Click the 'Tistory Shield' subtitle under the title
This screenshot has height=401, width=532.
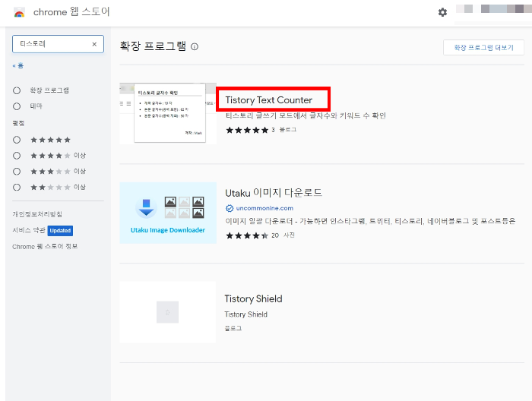point(246,314)
